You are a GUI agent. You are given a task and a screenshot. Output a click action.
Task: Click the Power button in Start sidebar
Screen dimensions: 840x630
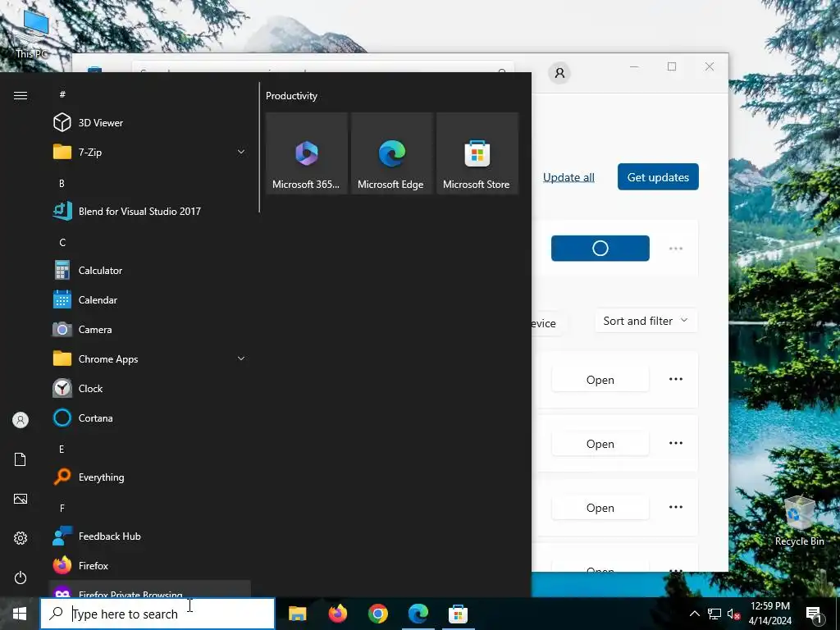(21, 577)
